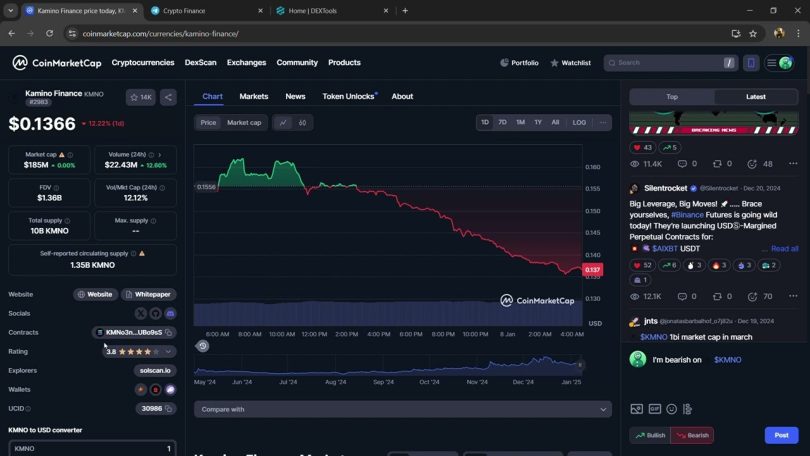Screen dimensions: 810x456
Task: Insert GIF into post icon
Action: coord(655,409)
